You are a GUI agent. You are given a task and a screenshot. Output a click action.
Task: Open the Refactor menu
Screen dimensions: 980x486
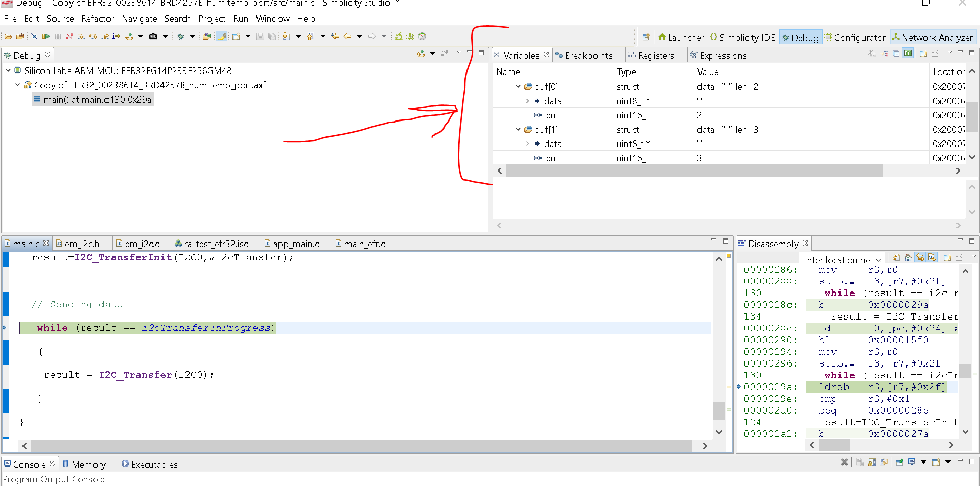(x=98, y=19)
